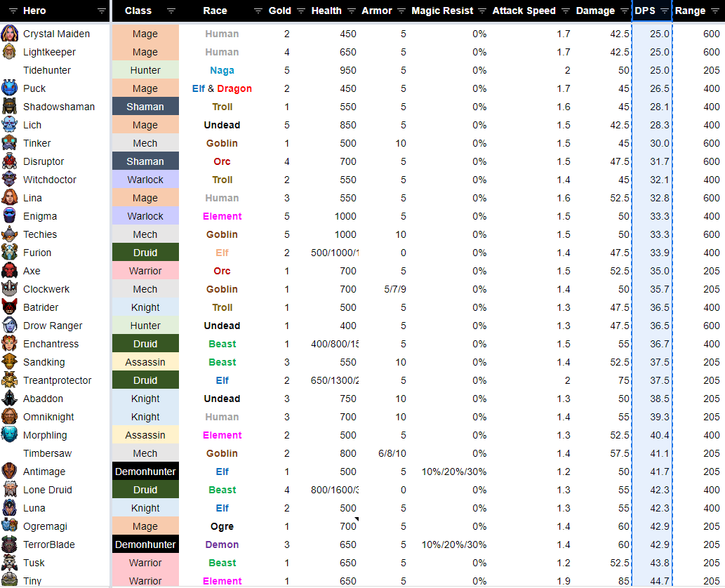Click the Omniknight portrait icon
Image resolution: width=725 pixels, height=588 pixels.
[9, 417]
